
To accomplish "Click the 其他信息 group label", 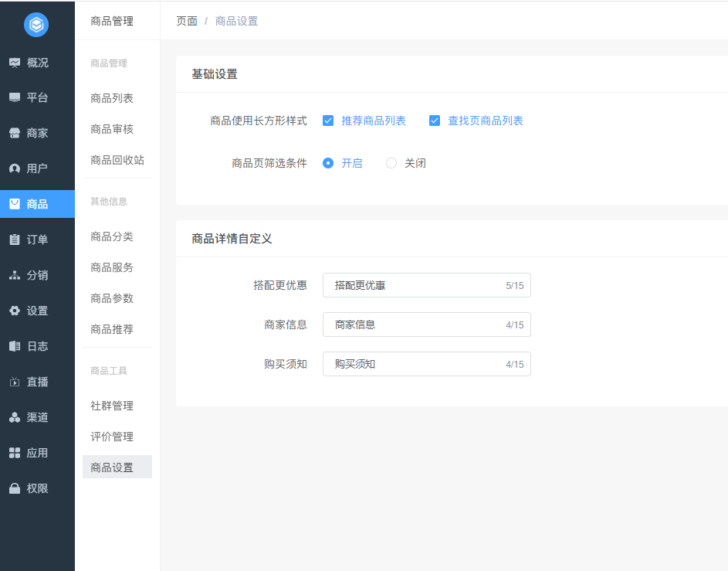I will (x=109, y=201).
